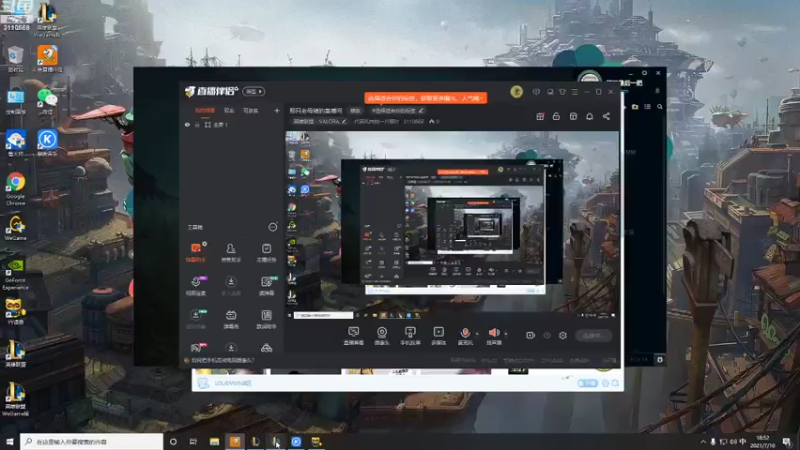800x450 pixels.
Task: Open the orange highlighted toolbox tool
Action: pyautogui.click(x=196, y=252)
